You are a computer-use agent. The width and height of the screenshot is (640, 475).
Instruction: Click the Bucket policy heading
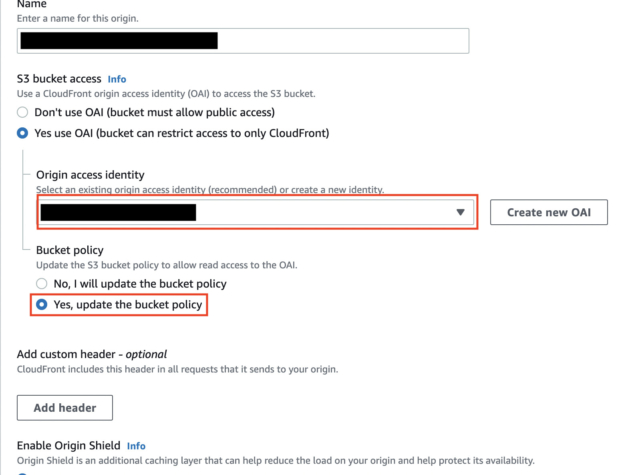click(70, 250)
